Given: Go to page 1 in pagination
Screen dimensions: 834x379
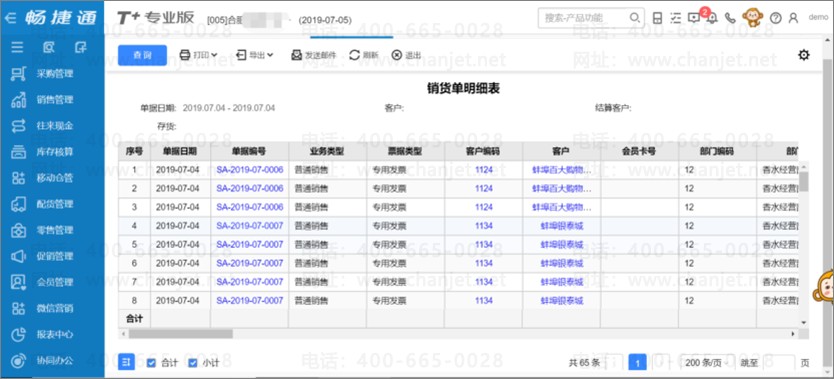Looking at the screenshot, I should click(x=637, y=363).
